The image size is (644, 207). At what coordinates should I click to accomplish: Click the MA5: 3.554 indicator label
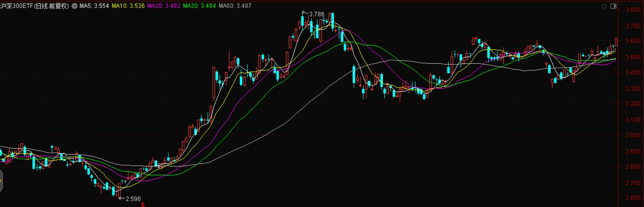[94, 6]
